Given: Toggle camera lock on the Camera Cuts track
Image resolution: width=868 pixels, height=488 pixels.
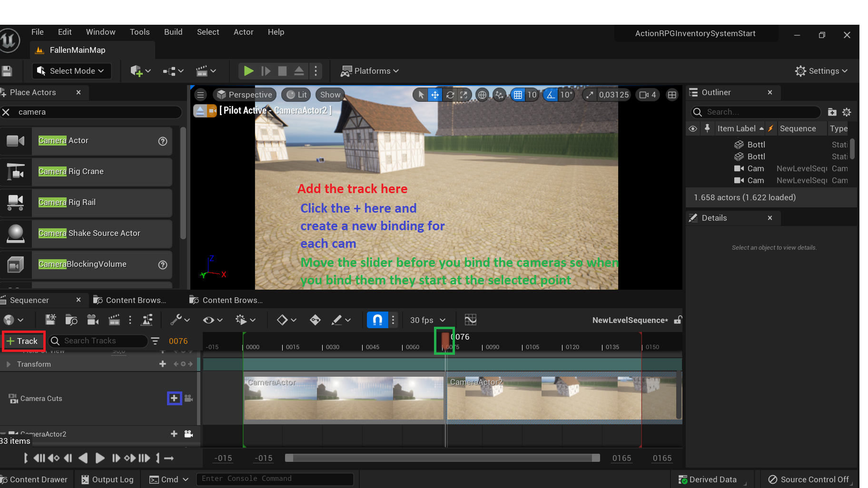Looking at the screenshot, I should pyautogui.click(x=188, y=398).
